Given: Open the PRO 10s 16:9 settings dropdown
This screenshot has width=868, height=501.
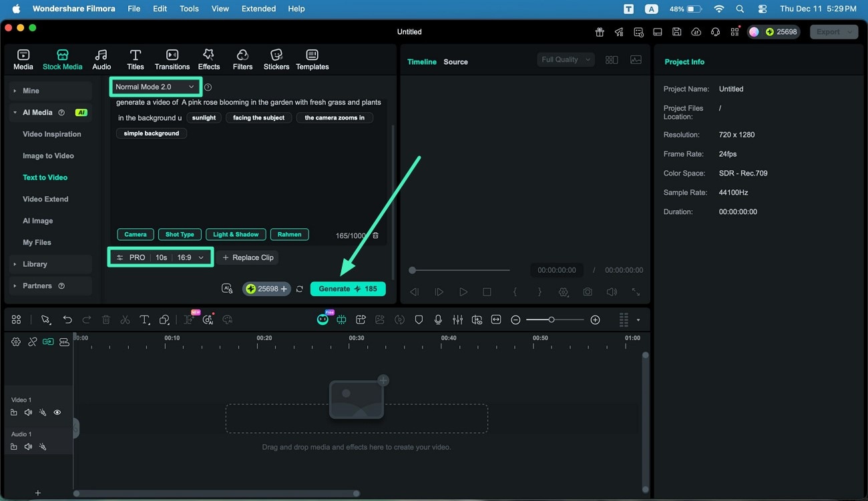Looking at the screenshot, I should [160, 258].
